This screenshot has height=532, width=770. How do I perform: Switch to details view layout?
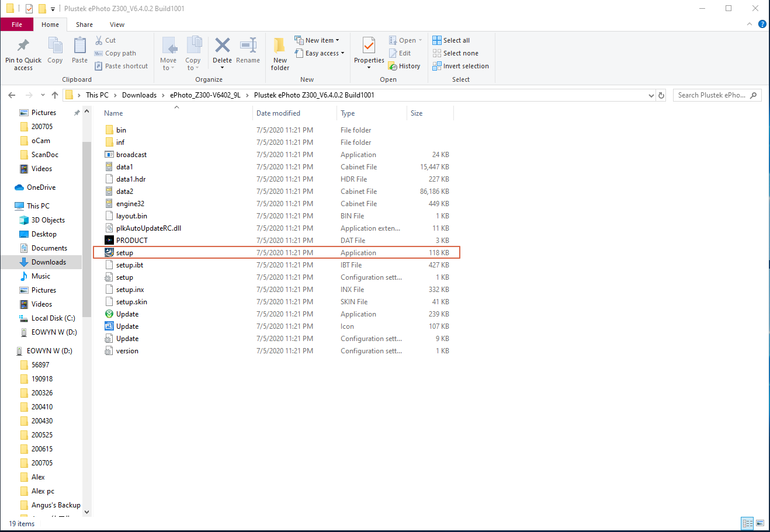(747, 523)
